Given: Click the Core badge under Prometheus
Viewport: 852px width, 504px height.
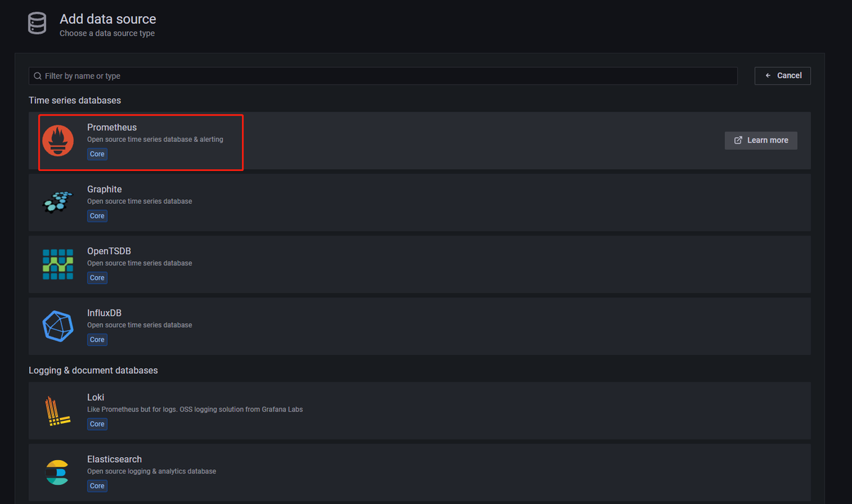Looking at the screenshot, I should pos(97,154).
